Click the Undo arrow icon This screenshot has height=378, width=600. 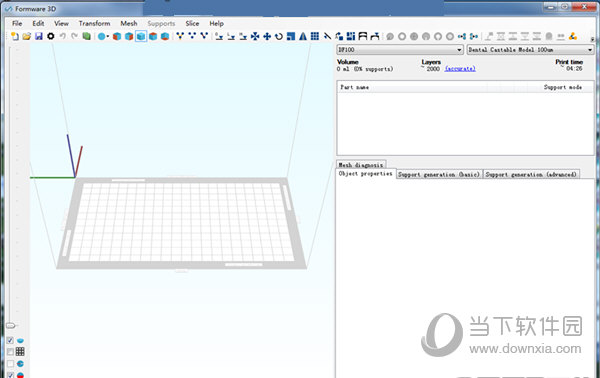pyautogui.click(x=63, y=36)
